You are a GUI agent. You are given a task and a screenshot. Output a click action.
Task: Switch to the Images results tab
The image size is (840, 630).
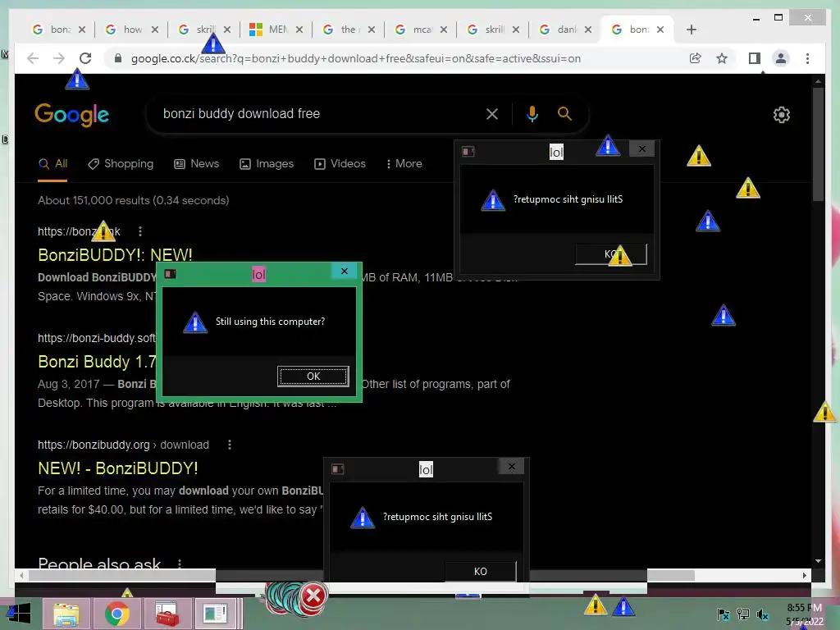[x=267, y=164]
